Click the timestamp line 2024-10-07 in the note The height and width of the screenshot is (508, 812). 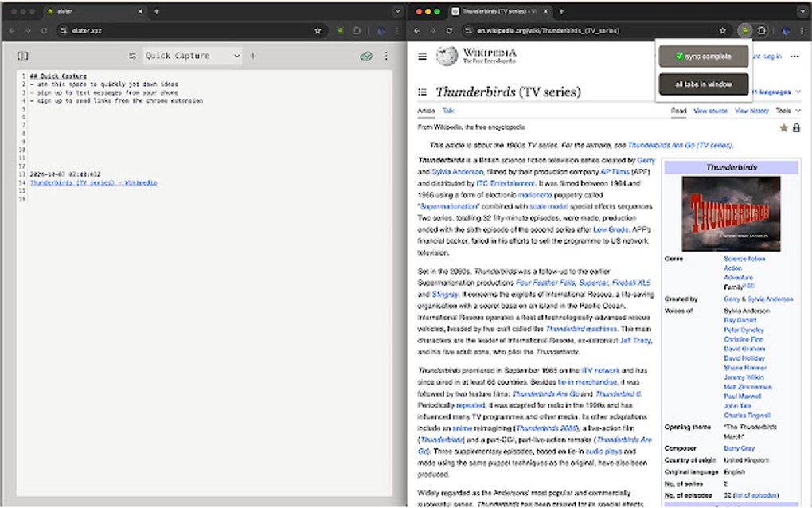[x=65, y=174]
